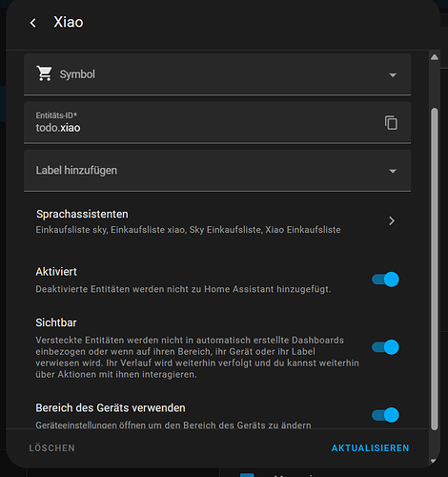
Task: Click the Einkaufsliste aliases subtitle text
Action: click(188, 230)
